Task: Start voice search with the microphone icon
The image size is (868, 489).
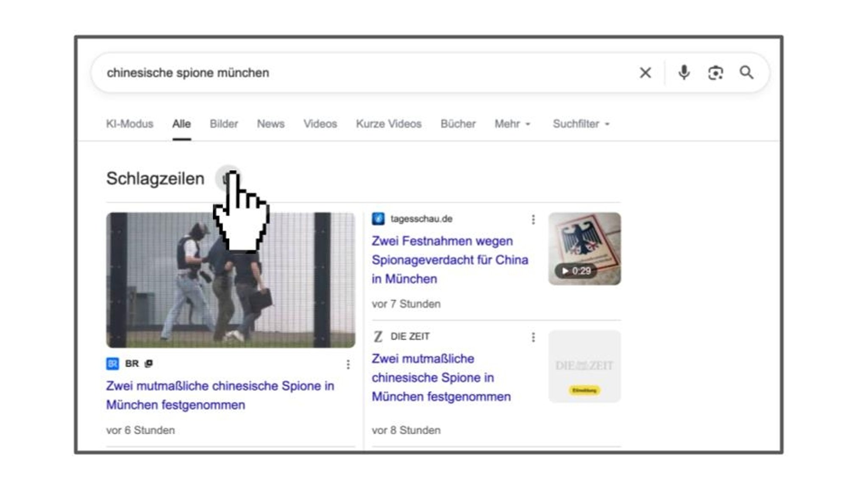Action: 684,73
